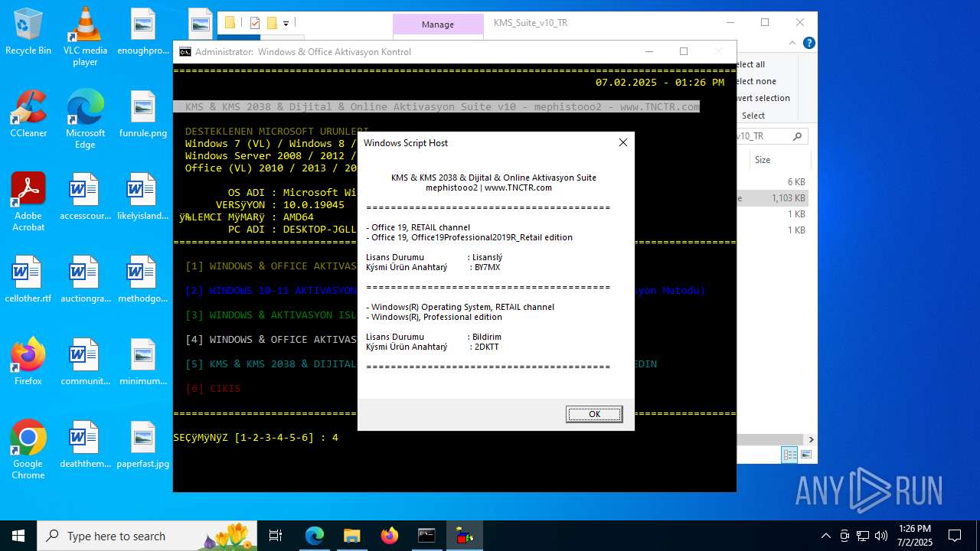Open network status in system tray
This screenshot has width=980, height=551.
[863, 536]
